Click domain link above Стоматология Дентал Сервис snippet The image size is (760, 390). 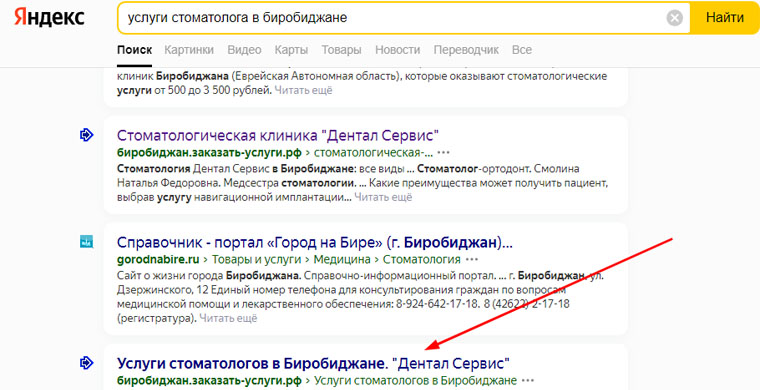click(x=209, y=153)
